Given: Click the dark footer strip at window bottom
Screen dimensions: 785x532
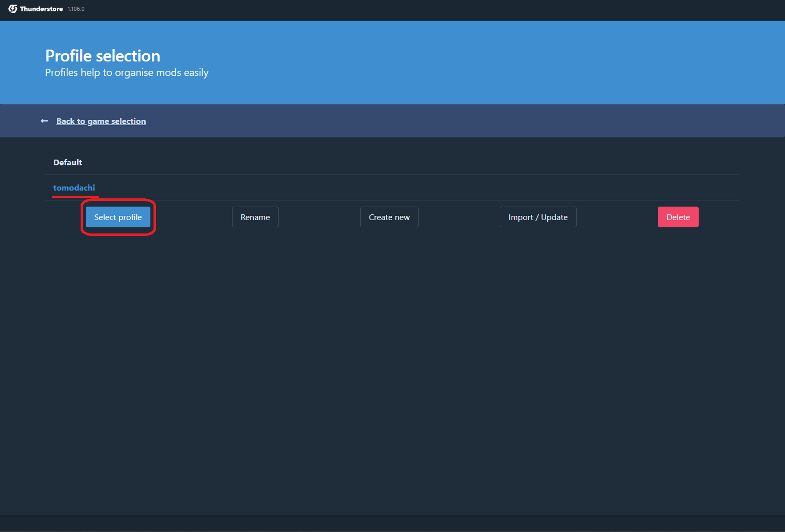Looking at the screenshot, I should 393,524.
